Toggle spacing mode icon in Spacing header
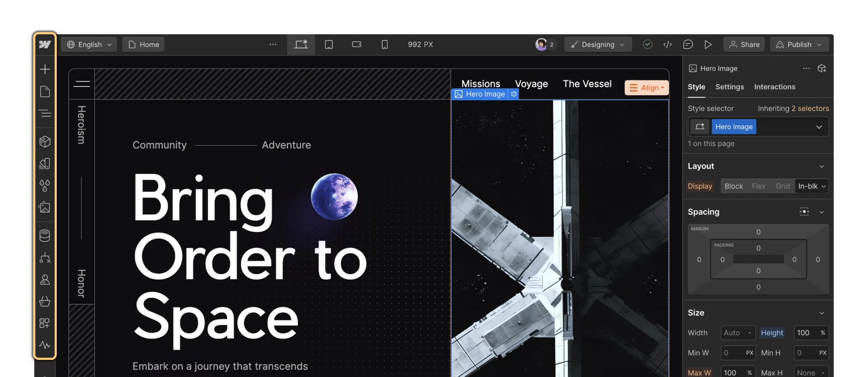868x377 pixels. (804, 212)
